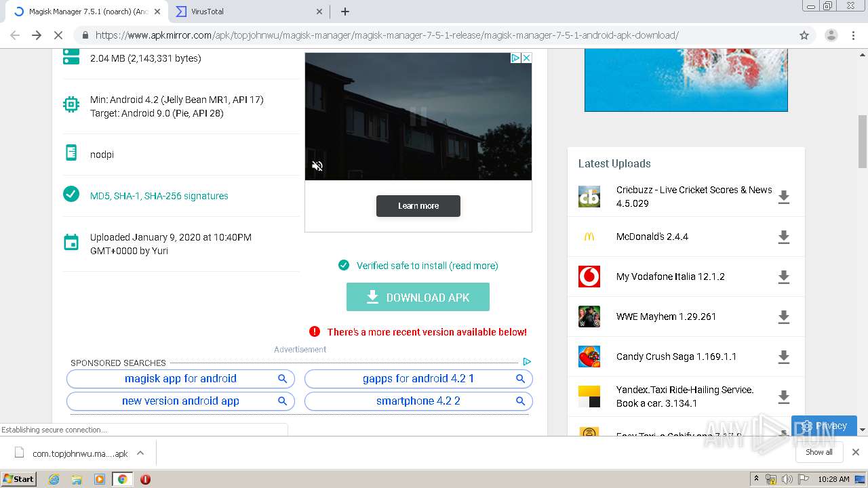868x488 pixels.
Task: Download Cricbuzz with its arrow icon
Action: (x=784, y=197)
